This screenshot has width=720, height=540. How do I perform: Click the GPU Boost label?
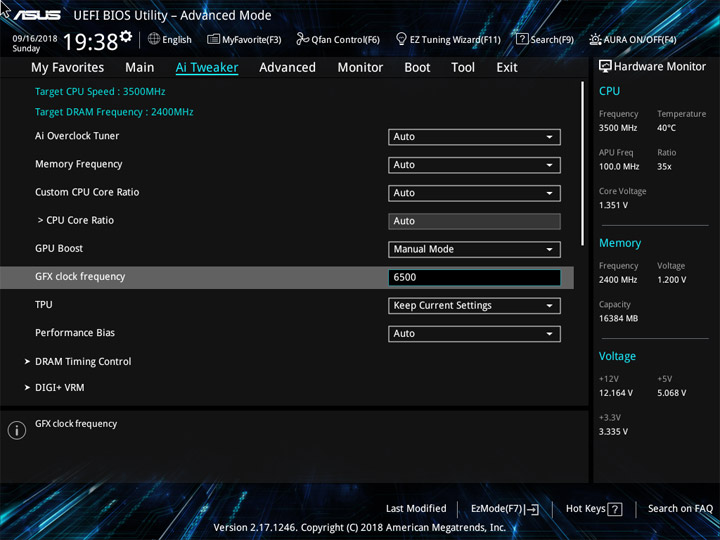[x=59, y=248]
